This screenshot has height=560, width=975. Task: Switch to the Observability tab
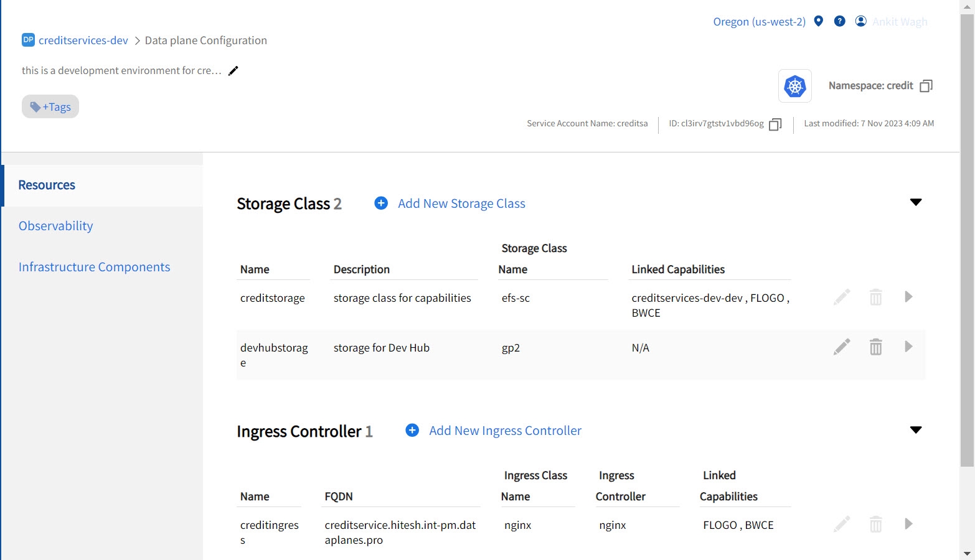(x=56, y=226)
